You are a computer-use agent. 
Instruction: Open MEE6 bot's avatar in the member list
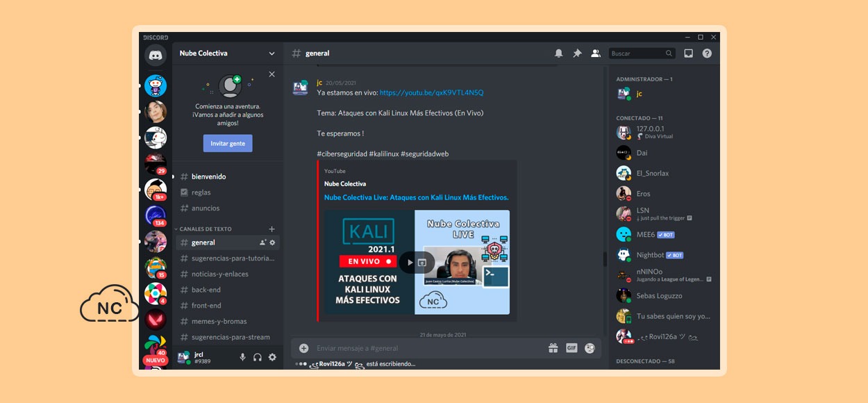point(624,235)
